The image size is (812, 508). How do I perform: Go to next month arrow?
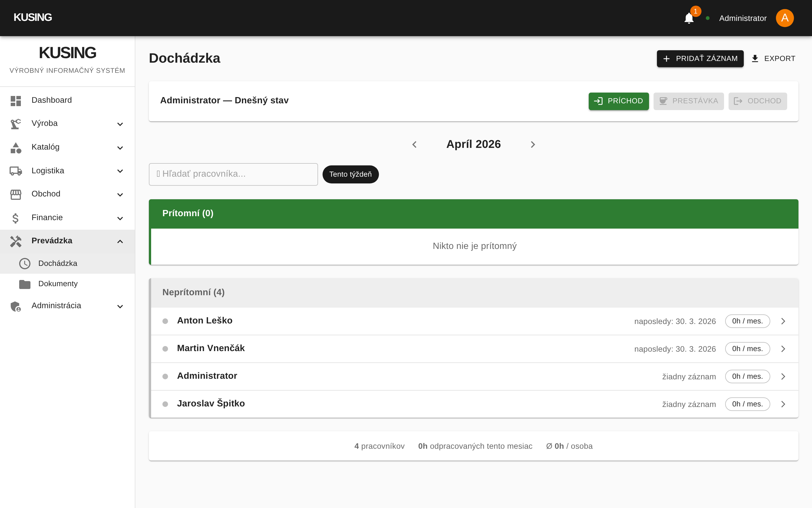coord(533,144)
